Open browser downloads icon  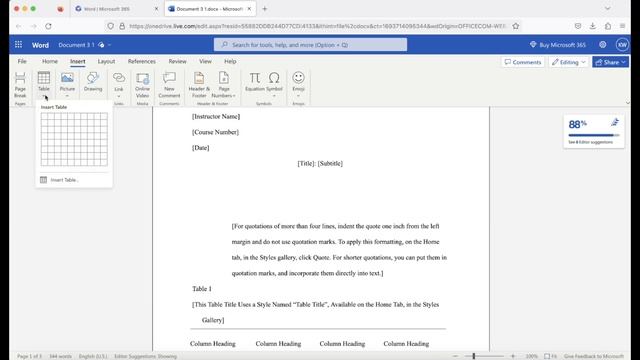593,26
